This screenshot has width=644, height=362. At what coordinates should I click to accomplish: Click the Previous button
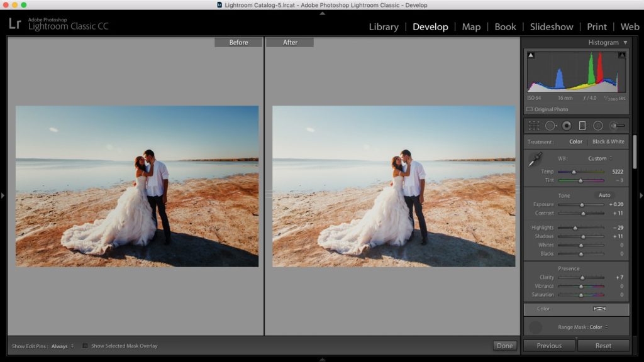[x=549, y=346]
